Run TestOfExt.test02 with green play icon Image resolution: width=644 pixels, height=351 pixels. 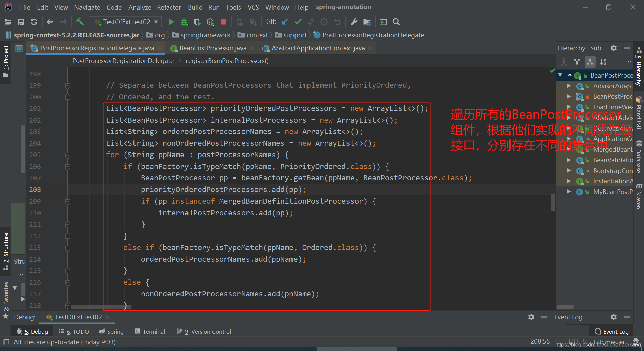171,22
